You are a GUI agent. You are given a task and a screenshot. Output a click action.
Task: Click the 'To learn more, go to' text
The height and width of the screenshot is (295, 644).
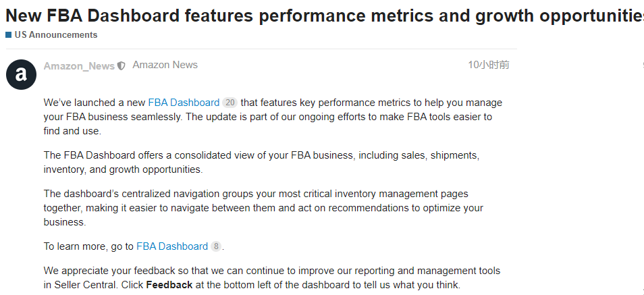[x=88, y=246]
